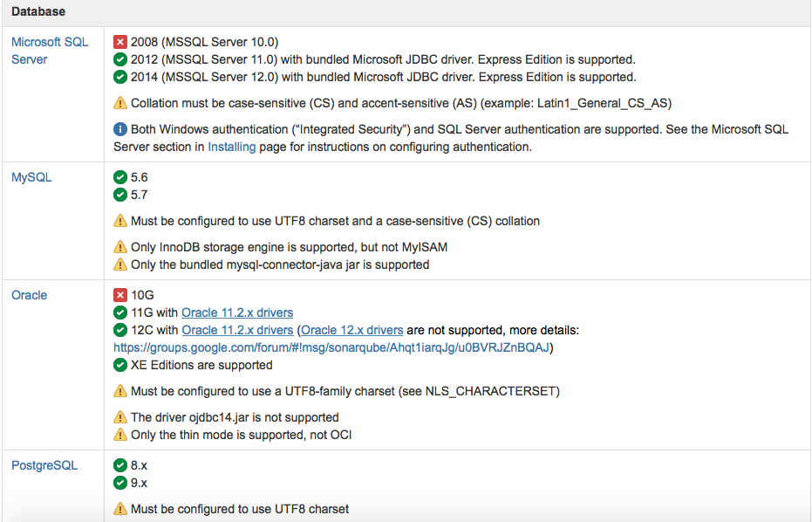Follow the Installing page link

(x=231, y=147)
